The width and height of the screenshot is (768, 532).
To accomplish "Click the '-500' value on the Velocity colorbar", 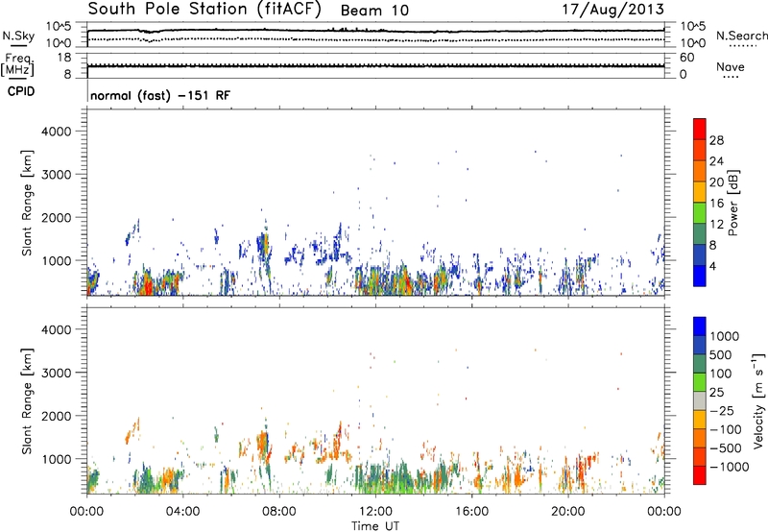I will pyautogui.click(x=726, y=448).
